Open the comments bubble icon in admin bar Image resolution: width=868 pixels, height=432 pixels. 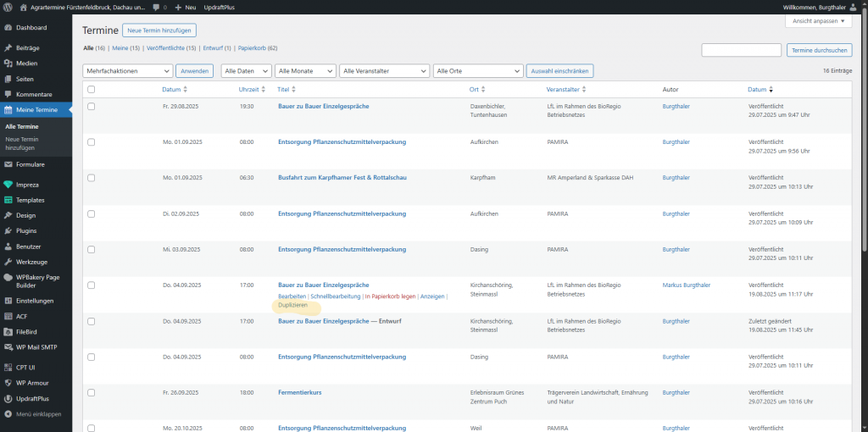[158, 7]
